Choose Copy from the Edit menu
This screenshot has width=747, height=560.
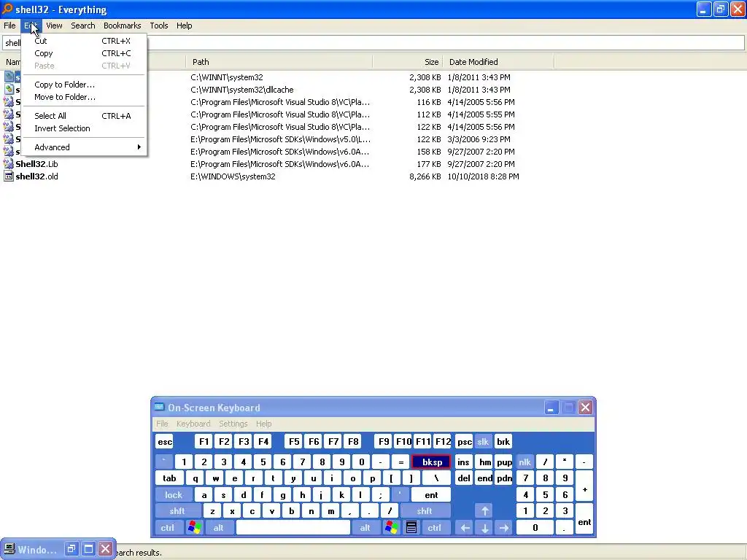tap(83, 53)
